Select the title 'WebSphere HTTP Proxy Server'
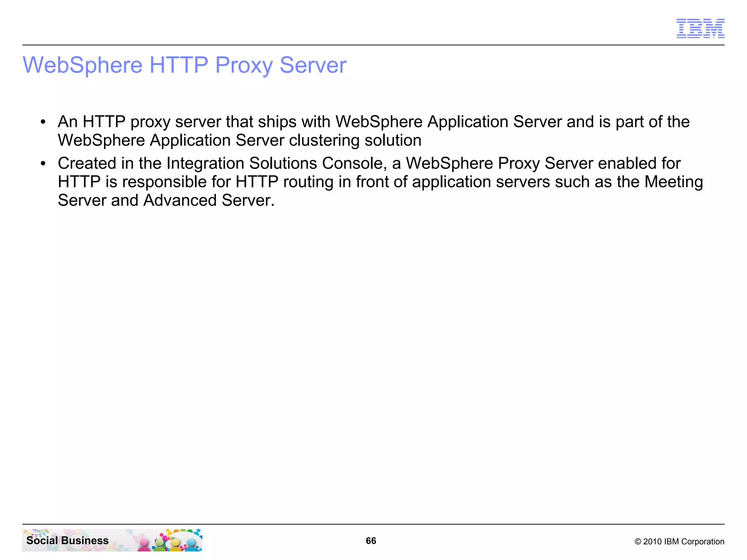 coord(185,65)
